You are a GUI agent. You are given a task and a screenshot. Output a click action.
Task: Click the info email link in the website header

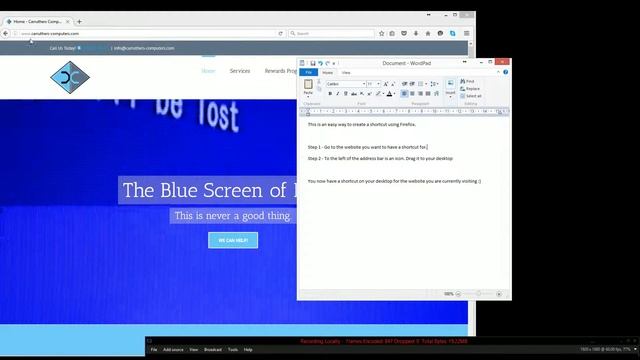tap(144, 48)
